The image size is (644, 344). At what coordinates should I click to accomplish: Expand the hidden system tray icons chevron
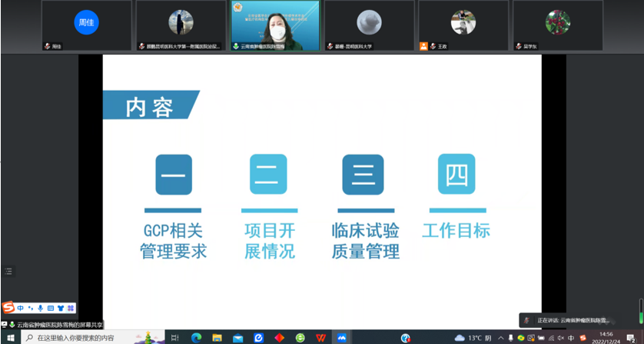coord(500,338)
